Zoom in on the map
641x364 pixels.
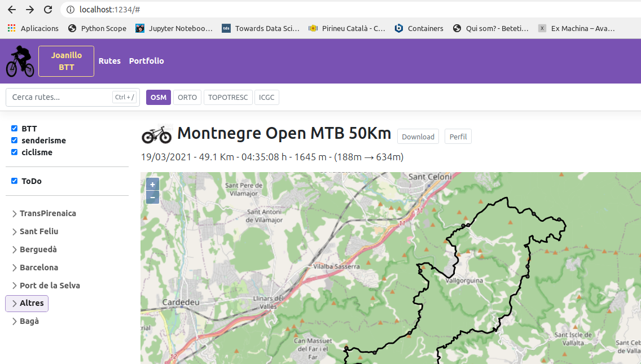[152, 185]
